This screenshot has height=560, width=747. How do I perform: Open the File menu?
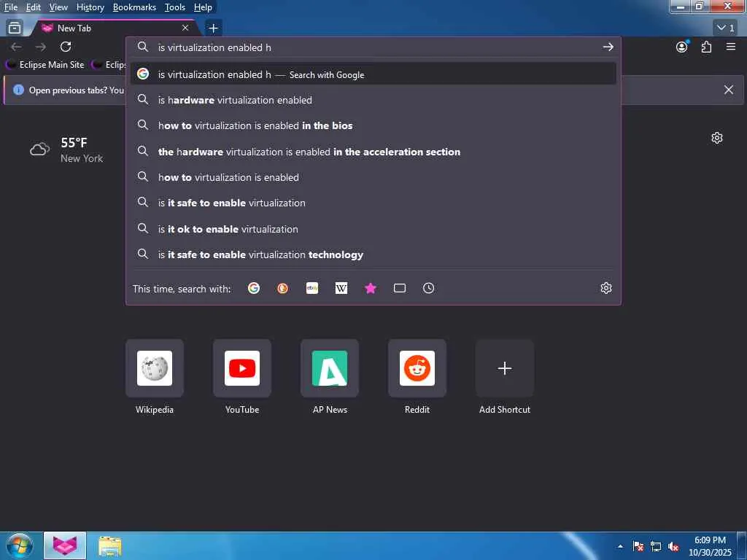click(10, 7)
